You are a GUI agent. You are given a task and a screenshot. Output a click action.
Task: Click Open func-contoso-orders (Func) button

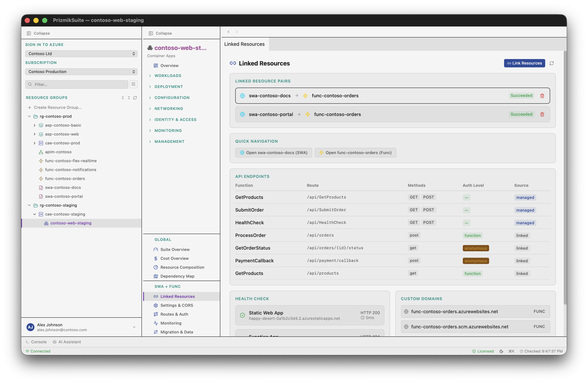point(355,153)
